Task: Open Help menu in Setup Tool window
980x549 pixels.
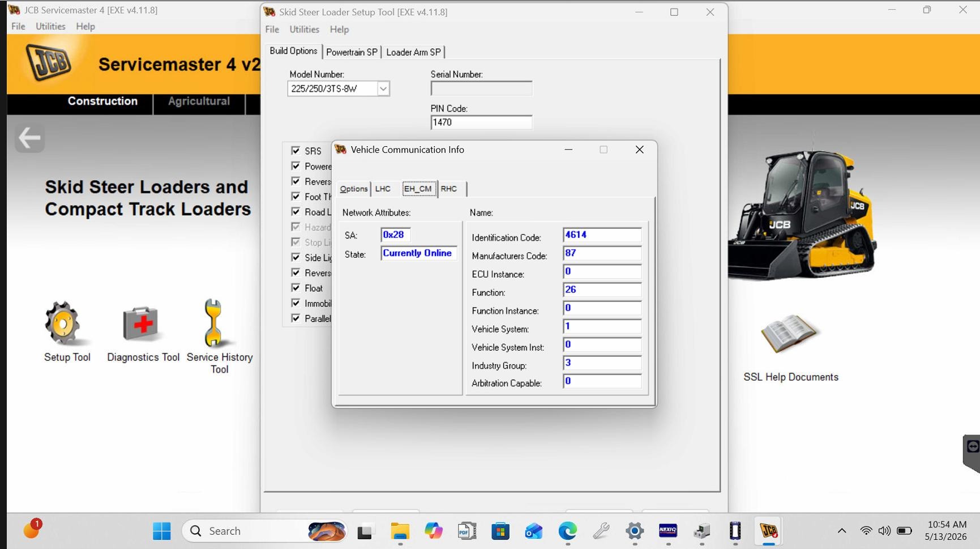Action: pos(339,29)
